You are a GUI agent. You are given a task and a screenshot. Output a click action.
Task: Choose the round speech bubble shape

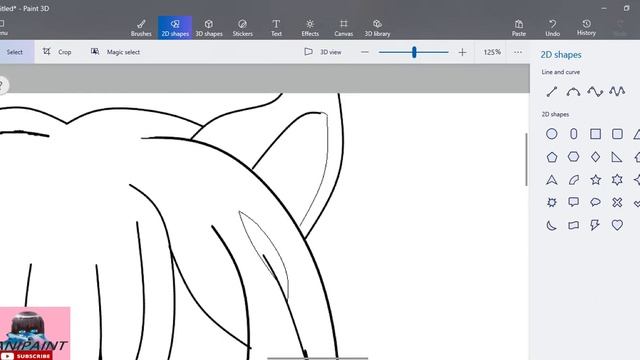(x=596, y=202)
